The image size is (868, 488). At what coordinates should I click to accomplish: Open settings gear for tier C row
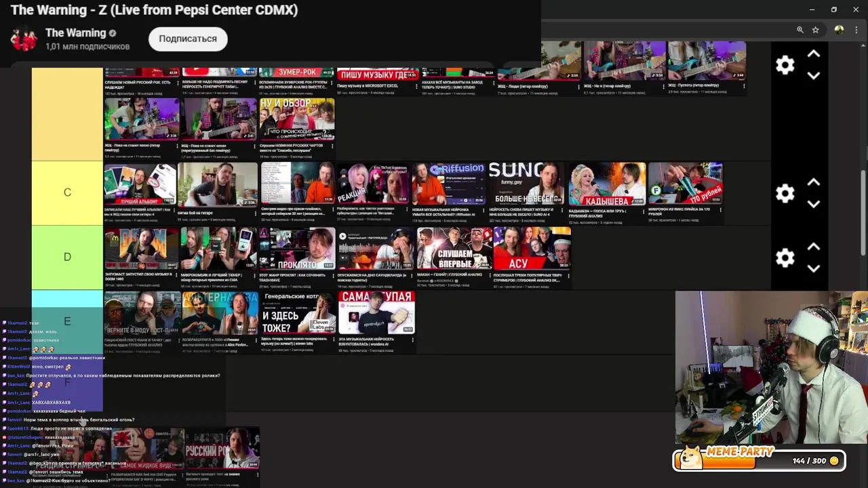pyautogui.click(x=785, y=193)
